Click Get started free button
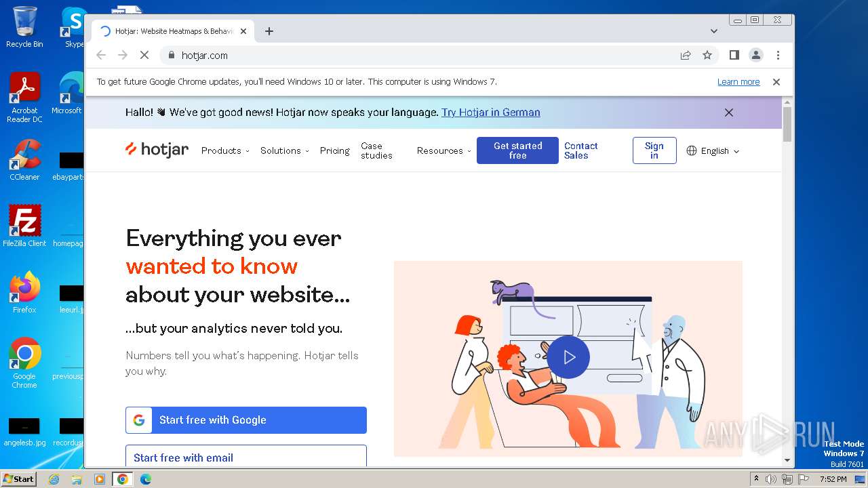The width and height of the screenshot is (868, 488). [517, 150]
